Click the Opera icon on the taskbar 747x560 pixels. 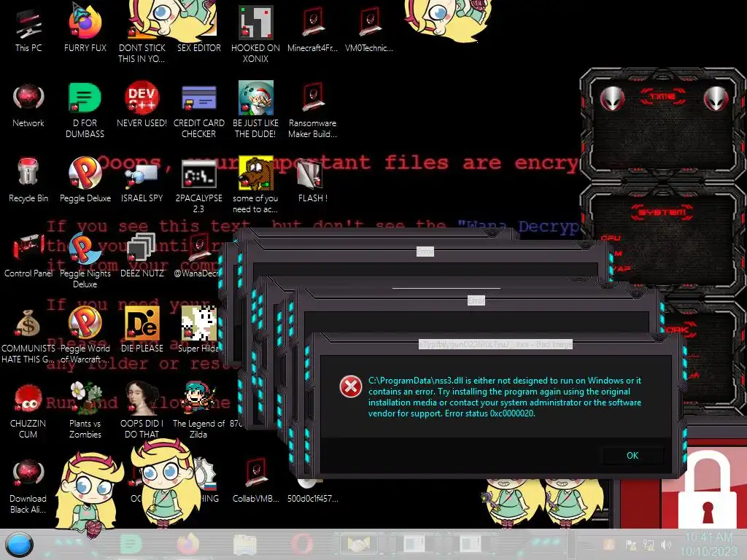coord(302,544)
